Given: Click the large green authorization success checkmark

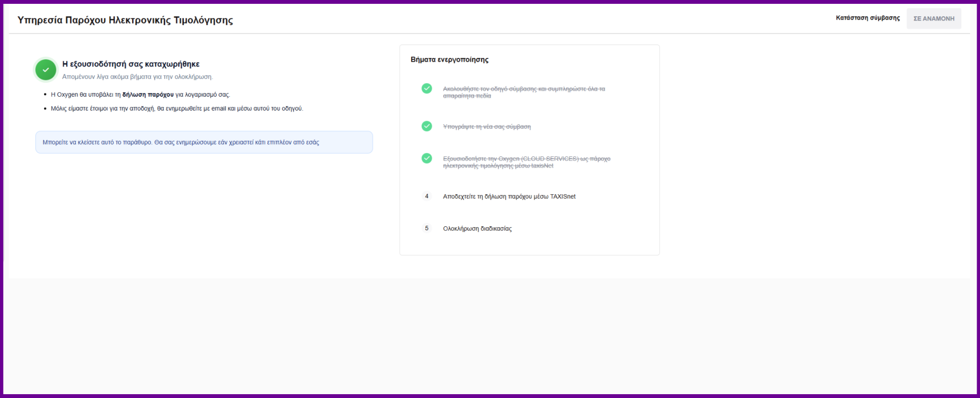Looking at the screenshot, I should pos(46,70).
